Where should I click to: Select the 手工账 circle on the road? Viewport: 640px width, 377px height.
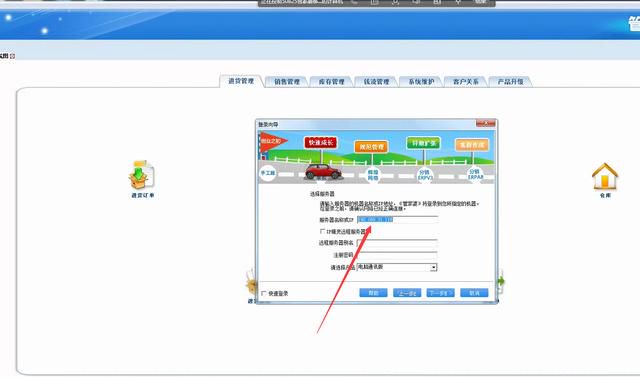pos(268,173)
